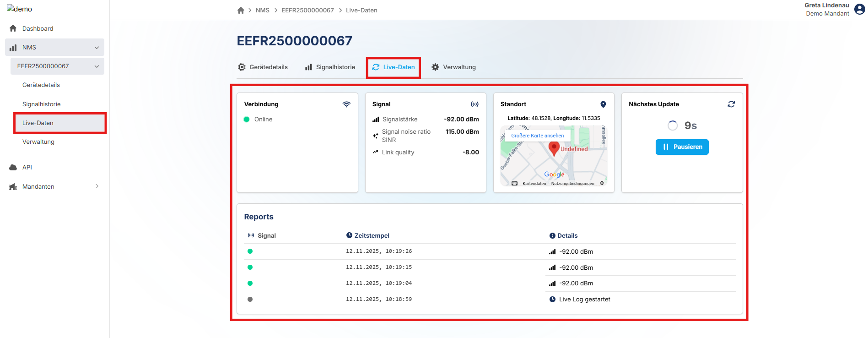Screen dimensions: 868x338
Task: Open the Verwaltung tab
Action: 453,67
